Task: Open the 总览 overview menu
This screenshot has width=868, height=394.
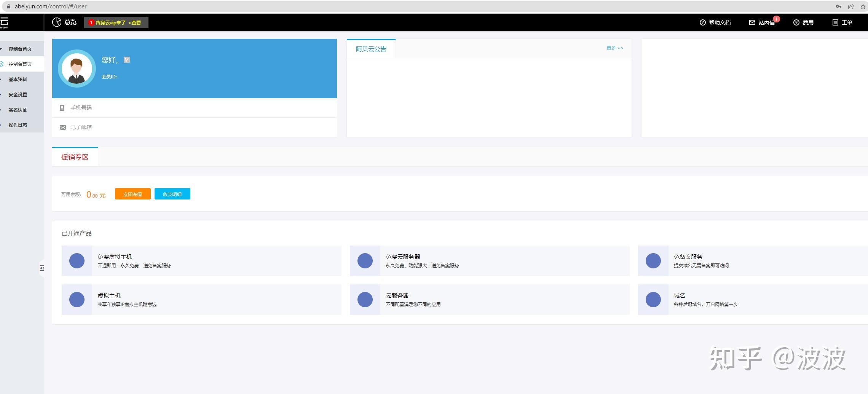Action: pyautogui.click(x=64, y=22)
